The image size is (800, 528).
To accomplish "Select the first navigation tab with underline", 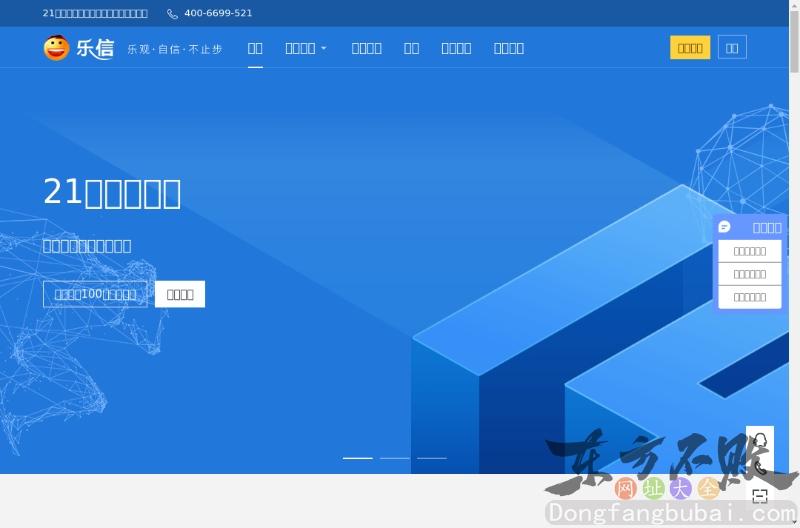I will pyautogui.click(x=255, y=48).
